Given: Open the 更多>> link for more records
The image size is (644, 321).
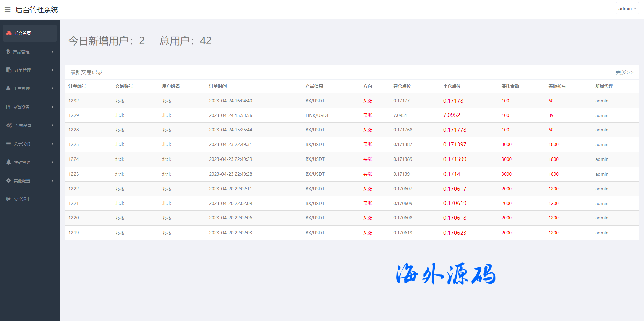Looking at the screenshot, I should tap(624, 72).
